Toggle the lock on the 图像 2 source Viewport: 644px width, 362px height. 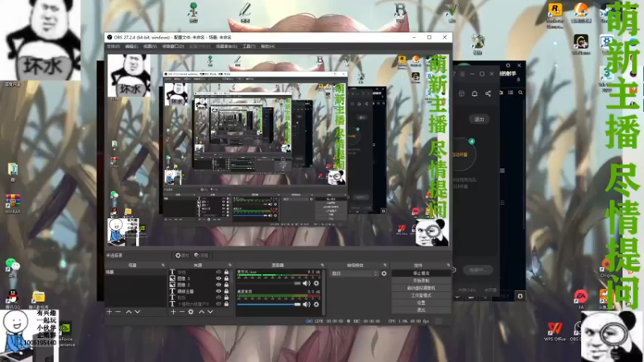(x=226, y=285)
